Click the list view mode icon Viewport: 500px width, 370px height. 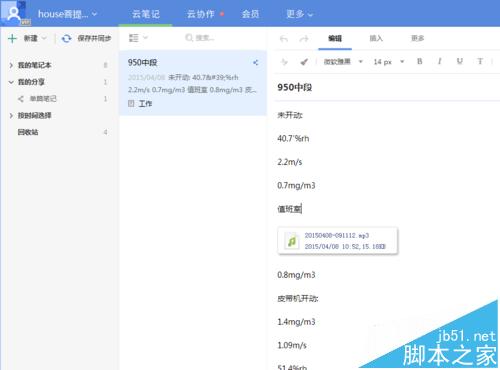(x=134, y=38)
